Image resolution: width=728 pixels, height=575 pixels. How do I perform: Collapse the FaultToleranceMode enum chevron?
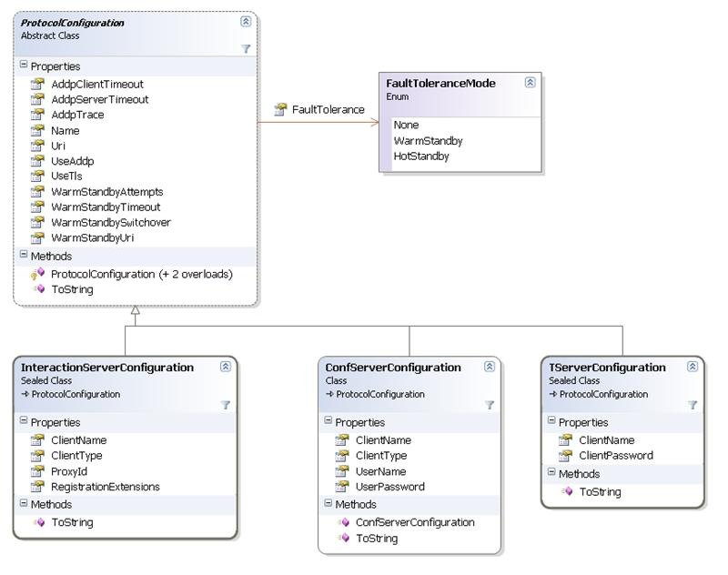(530, 83)
